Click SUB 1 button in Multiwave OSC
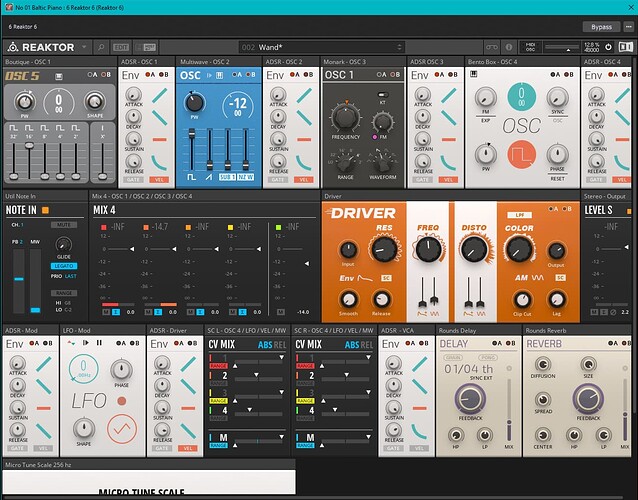The image size is (638, 500). pyautogui.click(x=227, y=177)
